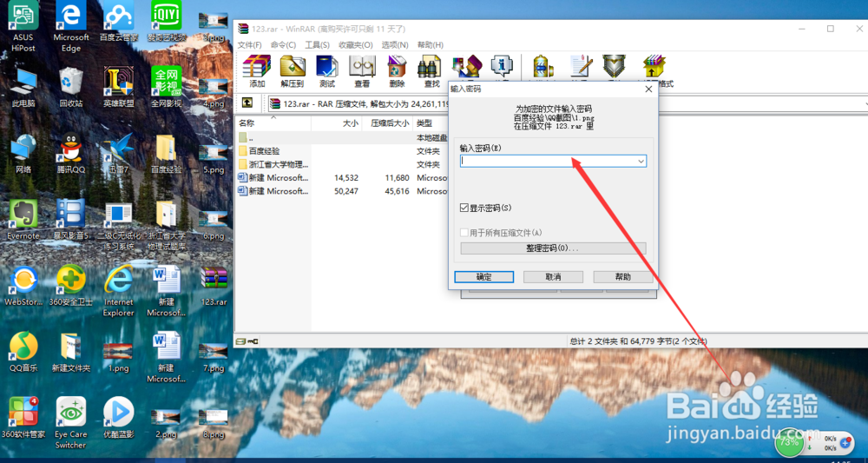Image resolution: width=868 pixels, height=463 pixels.
Task: Close the 输入密码 dialog
Action: point(648,89)
